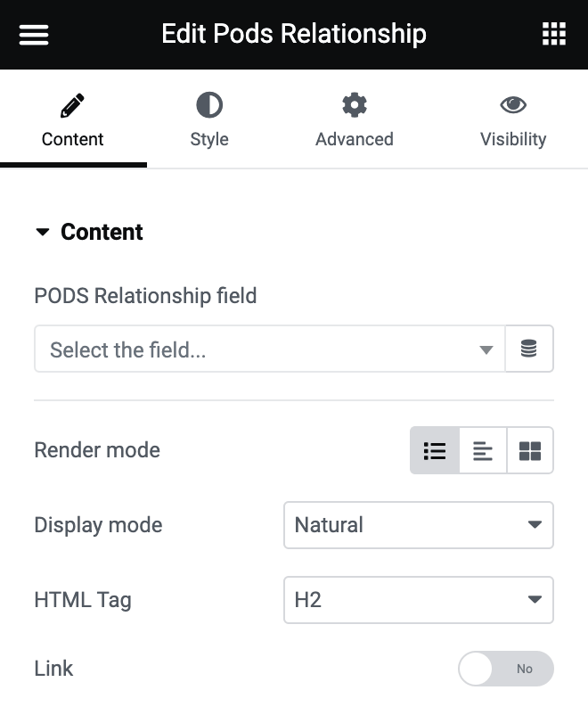Toggle the Link switch on

tap(506, 669)
